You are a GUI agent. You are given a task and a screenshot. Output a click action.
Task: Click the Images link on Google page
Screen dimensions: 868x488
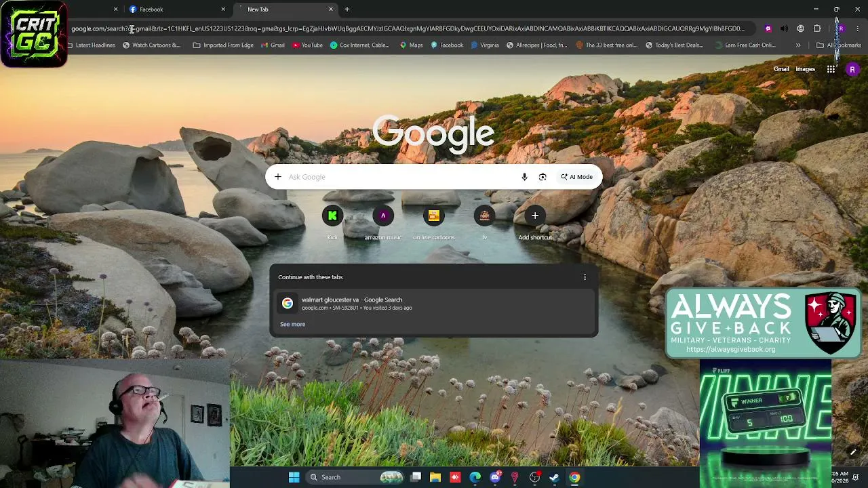pos(805,69)
